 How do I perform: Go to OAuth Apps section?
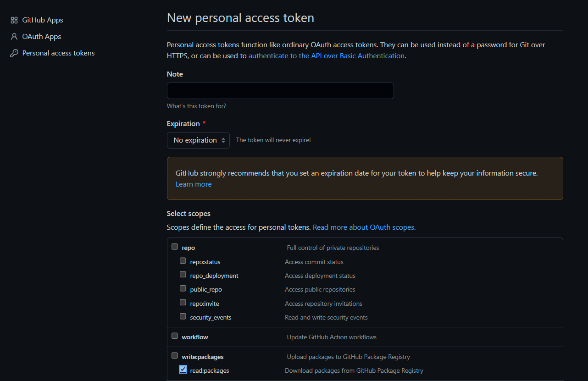click(x=42, y=37)
